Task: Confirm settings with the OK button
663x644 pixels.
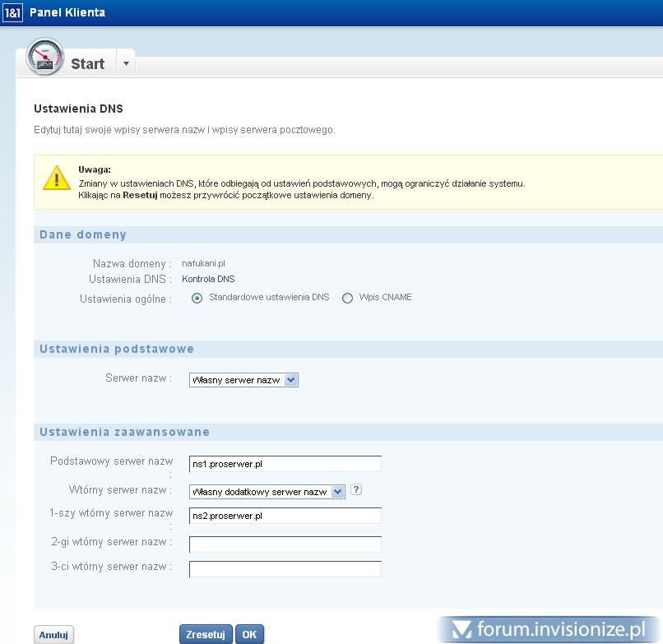Action: point(249,634)
